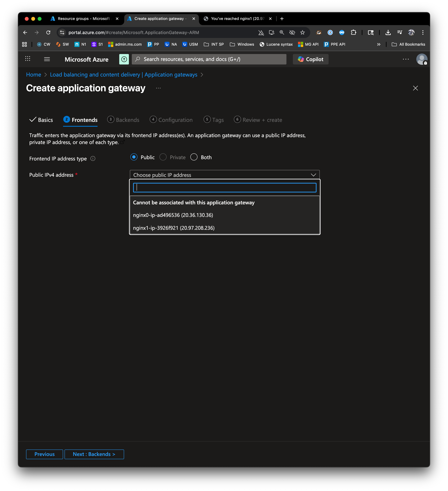The width and height of the screenshot is (448, 491).
Task: Open browser extensions puzzle icon
Action: (x=353, y=32)
